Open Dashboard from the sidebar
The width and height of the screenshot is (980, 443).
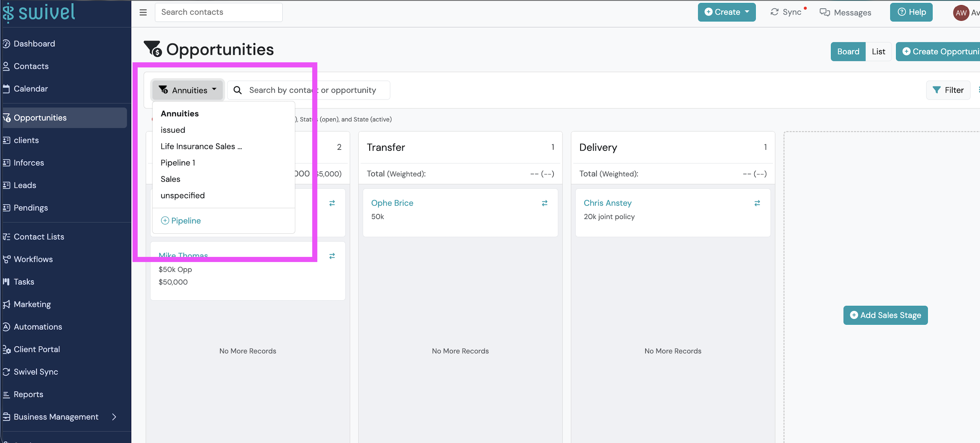pos(34,44)
